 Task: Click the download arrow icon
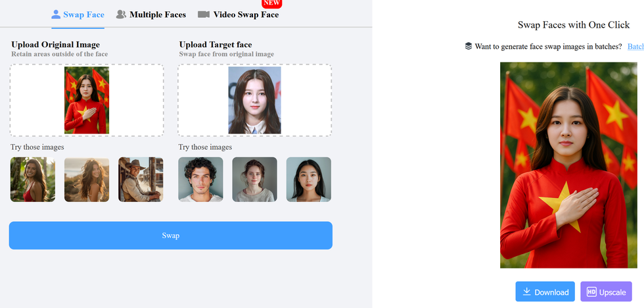[526, 292]
